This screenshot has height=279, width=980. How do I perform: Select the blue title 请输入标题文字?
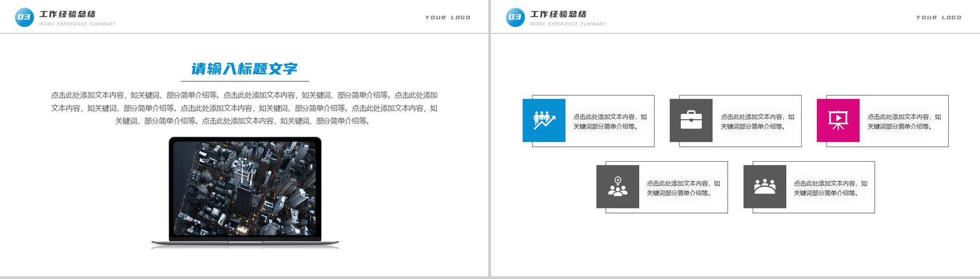point(244,69)
